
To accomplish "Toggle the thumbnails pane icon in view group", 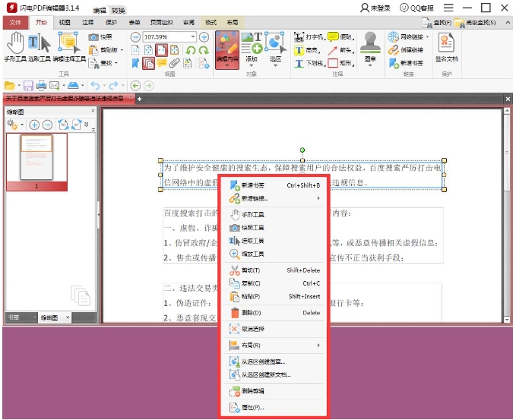I will [148, 63].
